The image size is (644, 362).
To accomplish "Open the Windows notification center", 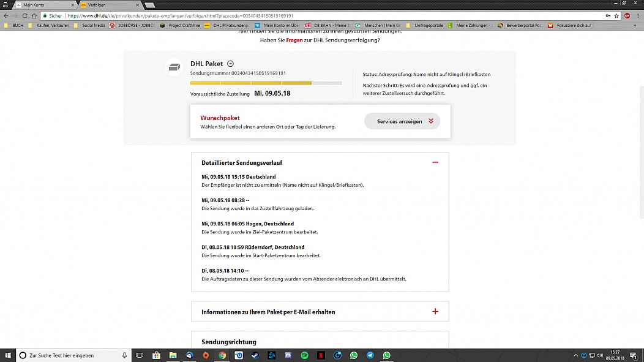I will pos(635,355).
